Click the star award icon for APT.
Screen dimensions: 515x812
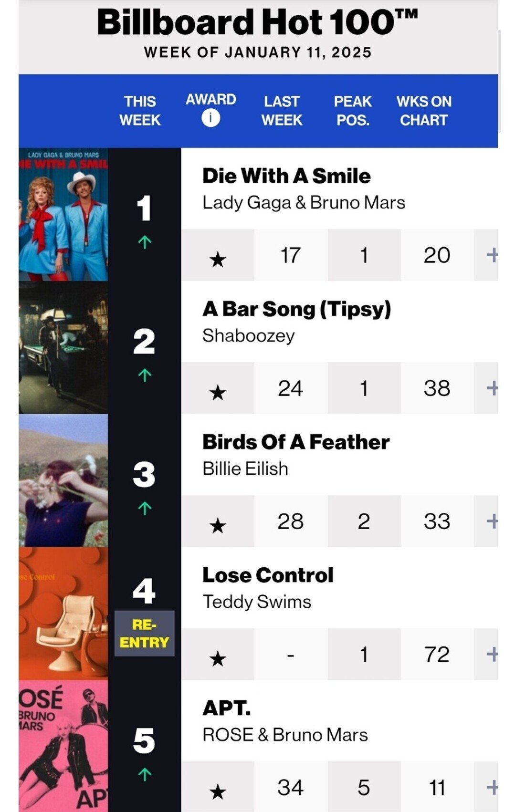coord(218,792)
